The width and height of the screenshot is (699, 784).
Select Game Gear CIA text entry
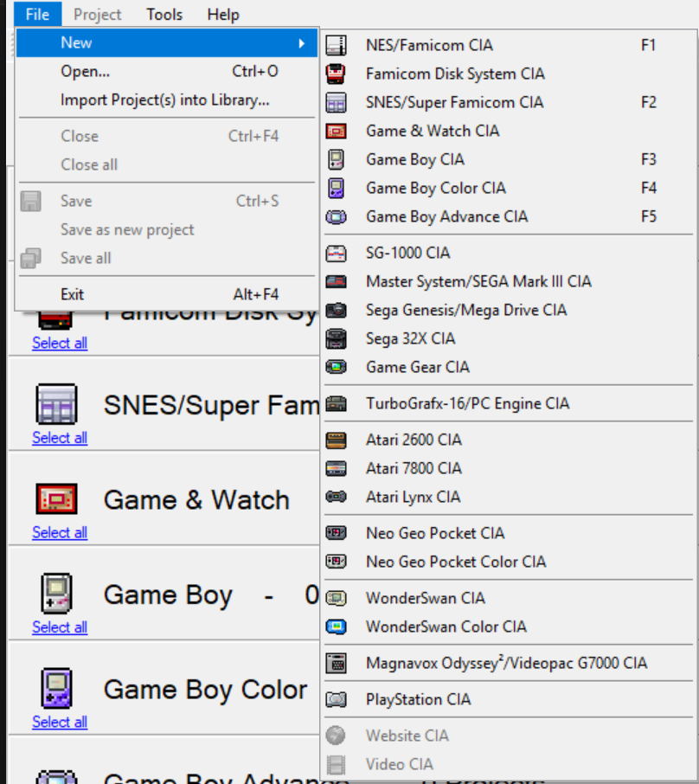[x=418, y=367]
